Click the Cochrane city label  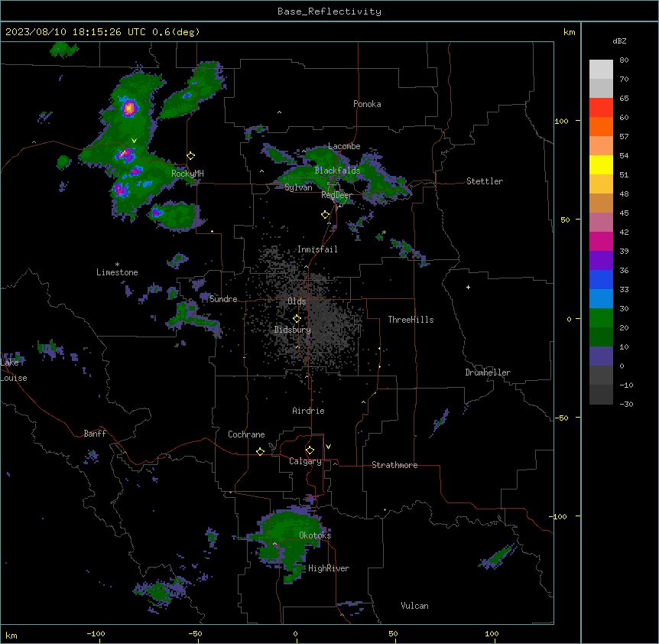(x=246, y=434)
